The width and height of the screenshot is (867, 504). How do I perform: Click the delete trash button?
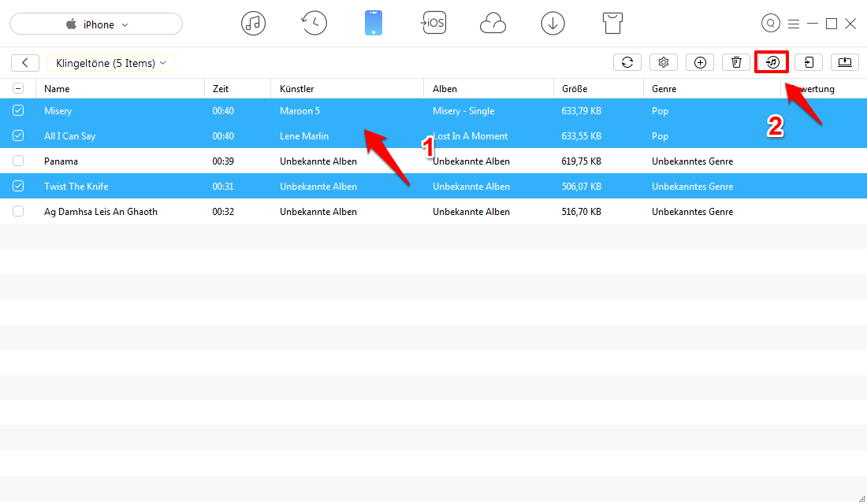point(736,62)
